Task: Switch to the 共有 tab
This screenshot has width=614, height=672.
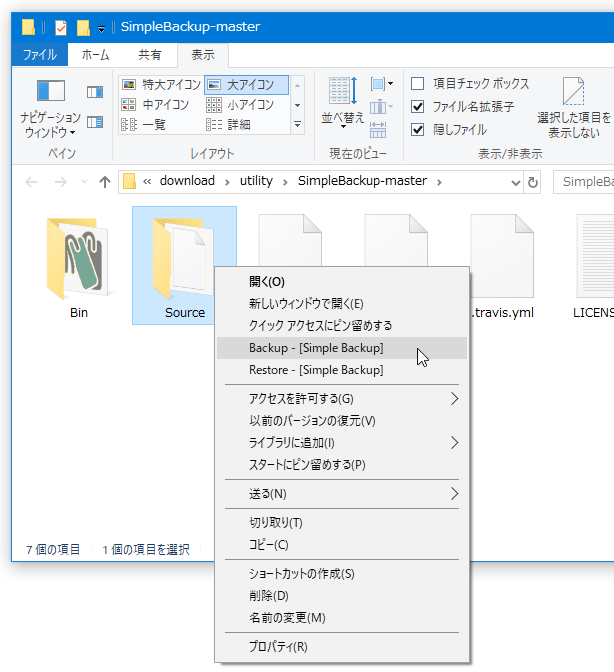Action: (150, 55)
